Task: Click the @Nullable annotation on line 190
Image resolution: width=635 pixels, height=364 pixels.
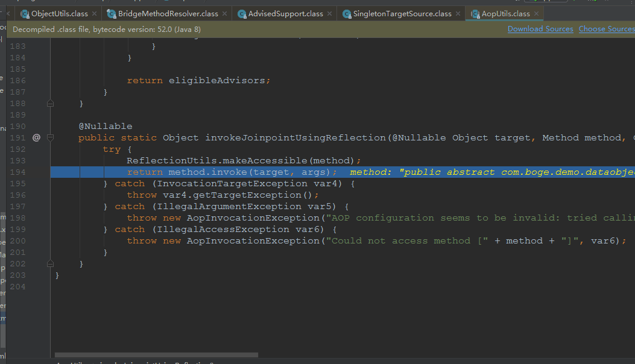Action: point(106,127)
